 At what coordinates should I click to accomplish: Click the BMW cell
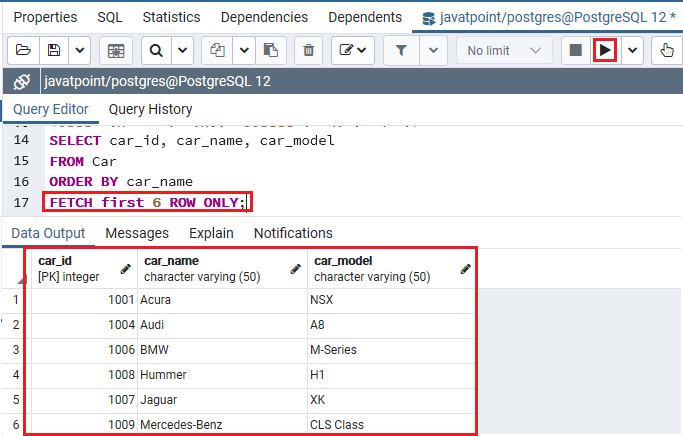coord(223,350)
